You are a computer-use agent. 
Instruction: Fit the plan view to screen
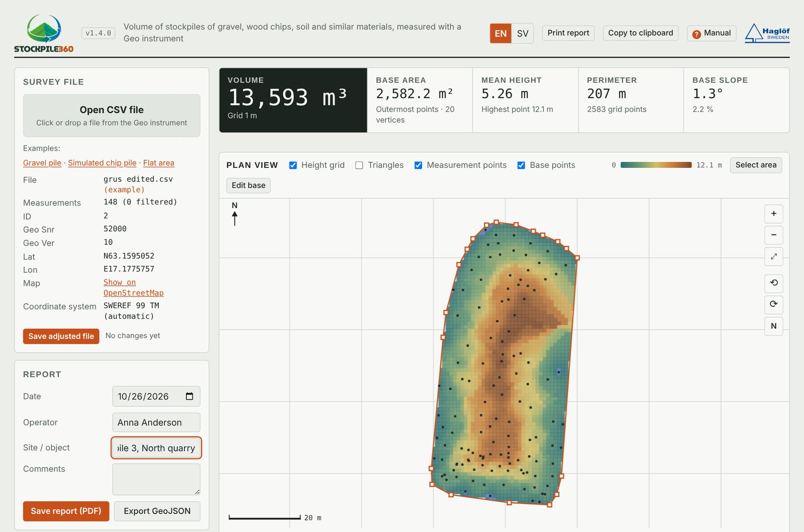click(x=774, y=256)
